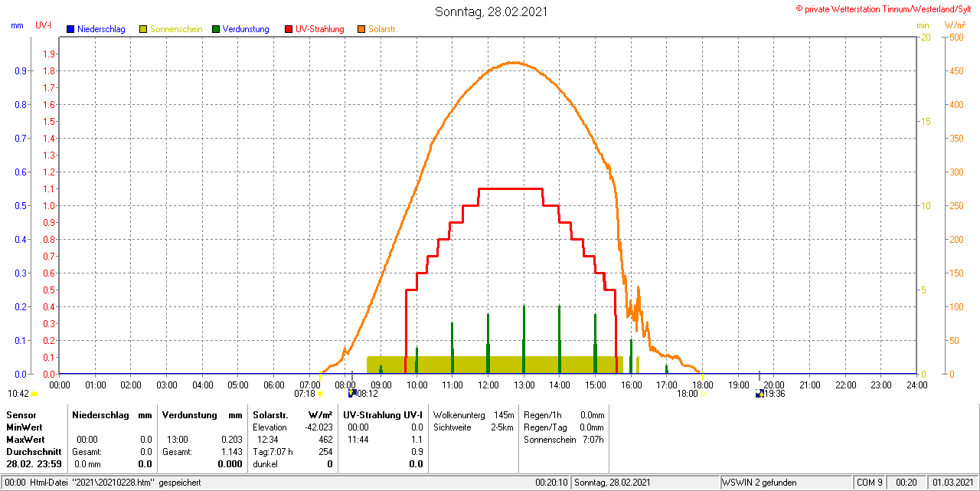Click the red UV-I axis unit label
This screenshot has width=980, height=491.
(x=44, y=25)
